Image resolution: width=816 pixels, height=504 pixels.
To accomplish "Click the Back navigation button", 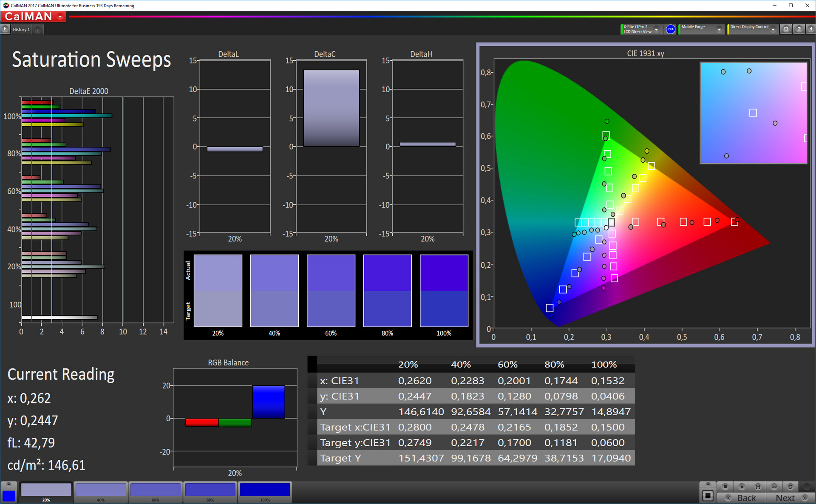I will point(742,498).
